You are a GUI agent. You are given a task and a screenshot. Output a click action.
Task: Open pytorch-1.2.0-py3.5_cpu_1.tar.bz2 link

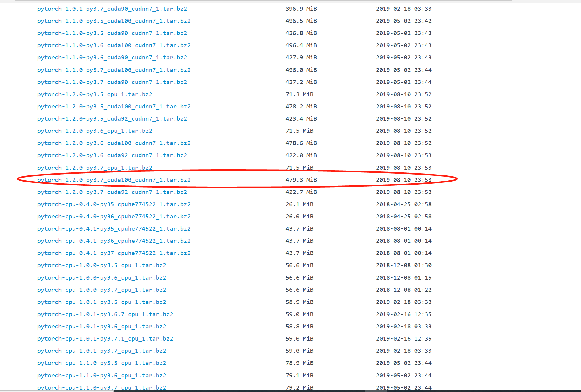[95, 94]
